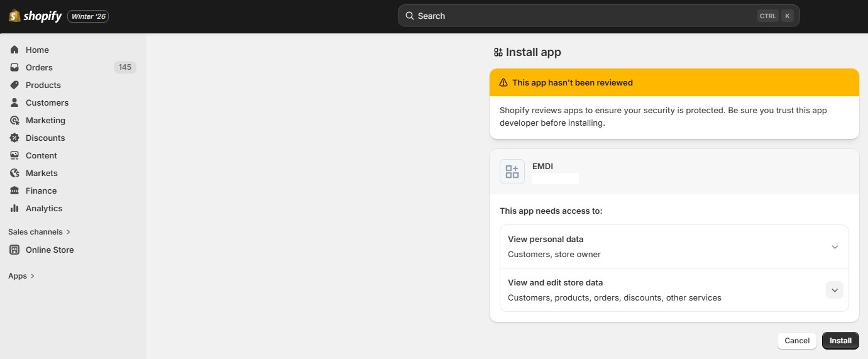Click the Products tag icon
This screenshot has height=359, width=868.
pos(14,85)
